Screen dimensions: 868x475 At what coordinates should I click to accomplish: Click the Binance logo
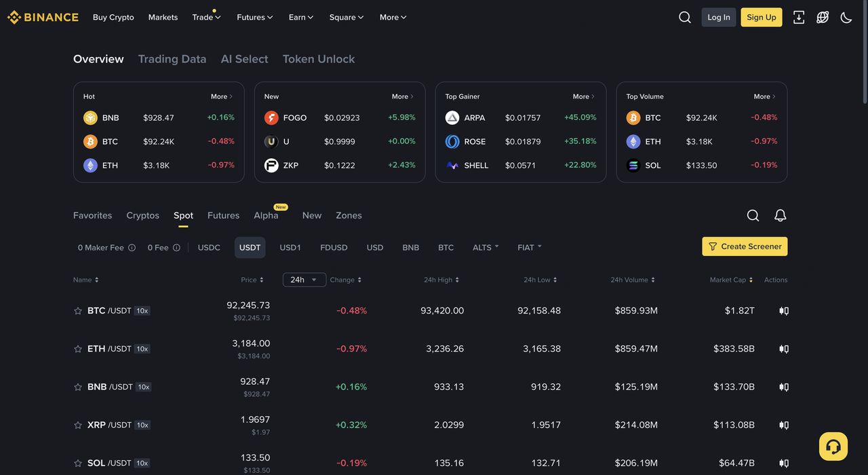click(43, 18)
